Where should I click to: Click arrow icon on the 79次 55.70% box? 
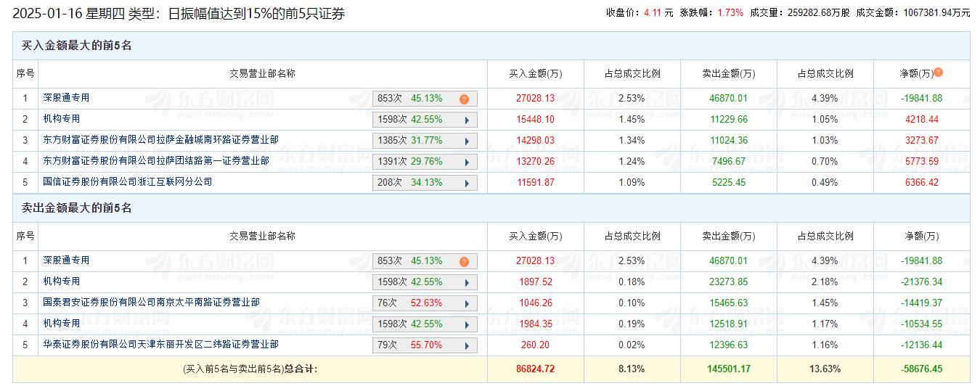[466, 346]
